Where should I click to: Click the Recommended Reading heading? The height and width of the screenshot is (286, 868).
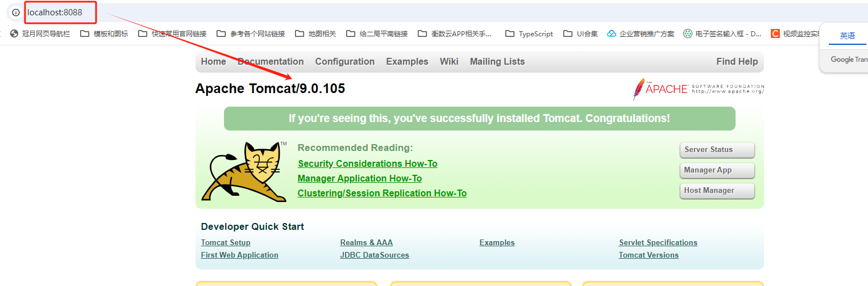(x=355, y=148)
